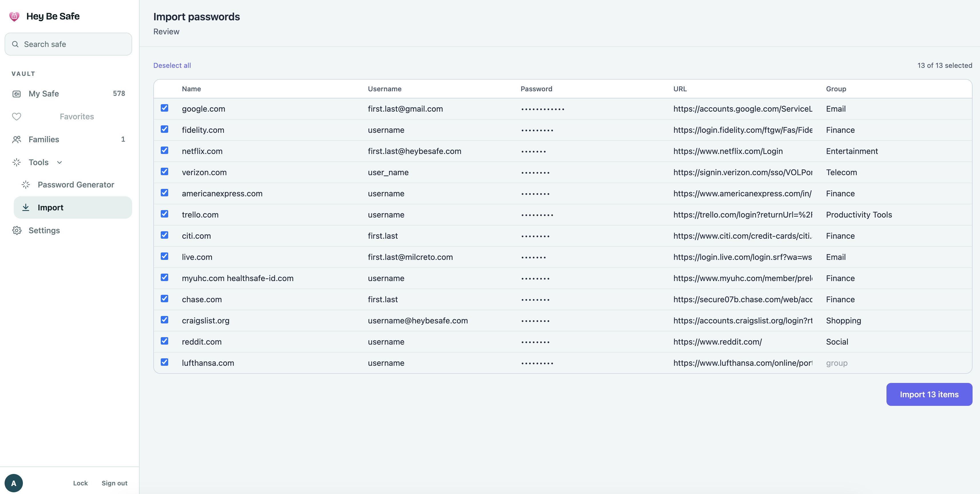Click the My Safe vault icon

17,94
